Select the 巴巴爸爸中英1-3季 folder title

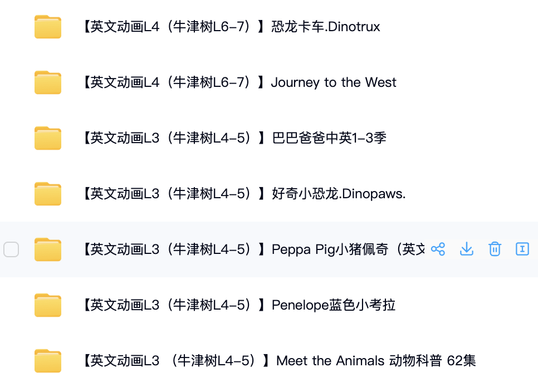(x=234, y=138)
